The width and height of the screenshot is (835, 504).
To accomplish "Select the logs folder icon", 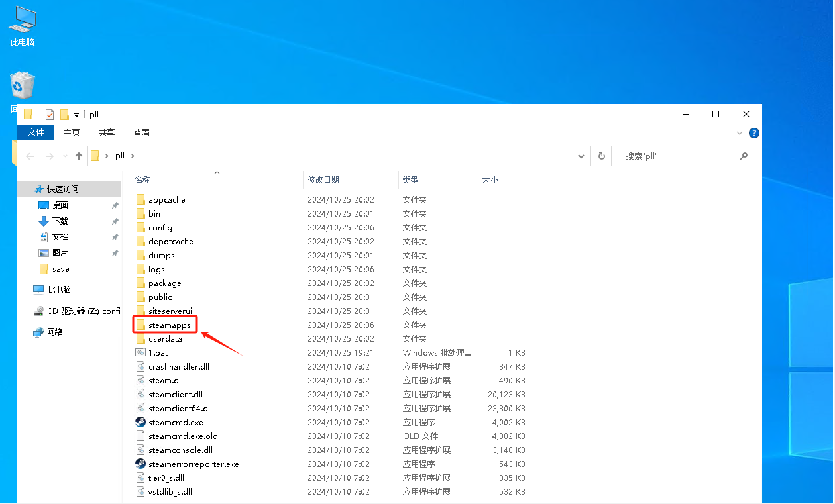I will click(x=140, y=269).
